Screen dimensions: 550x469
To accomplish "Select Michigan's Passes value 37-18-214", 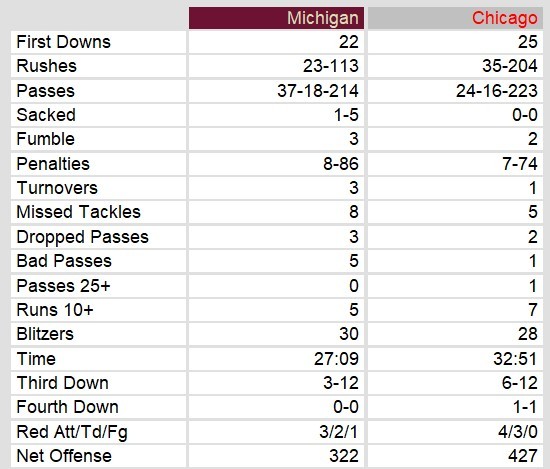I will pyautogui.click(x=318, y=91).
